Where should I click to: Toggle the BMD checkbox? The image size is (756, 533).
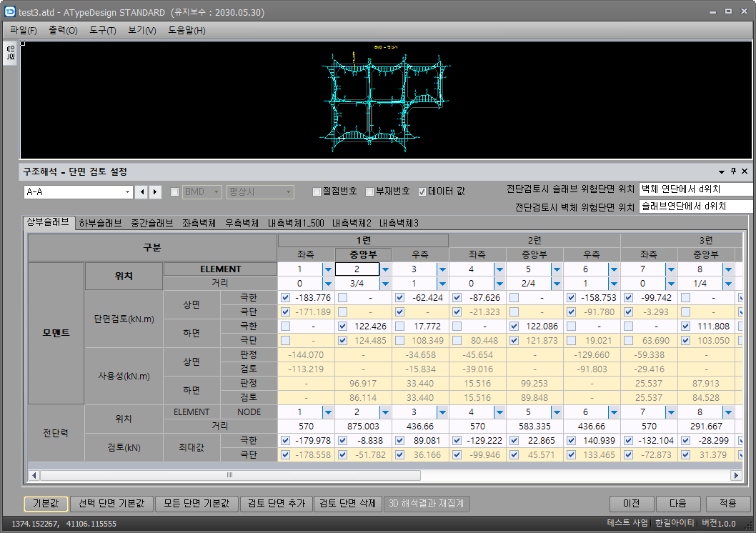click(x=174, y=191)
